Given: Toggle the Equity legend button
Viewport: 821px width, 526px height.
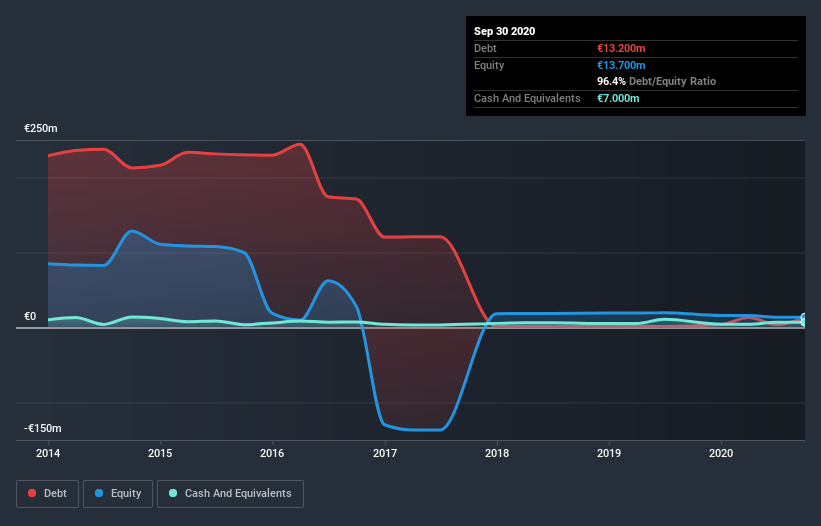Looking at the screenshot, I should (118, 494).
